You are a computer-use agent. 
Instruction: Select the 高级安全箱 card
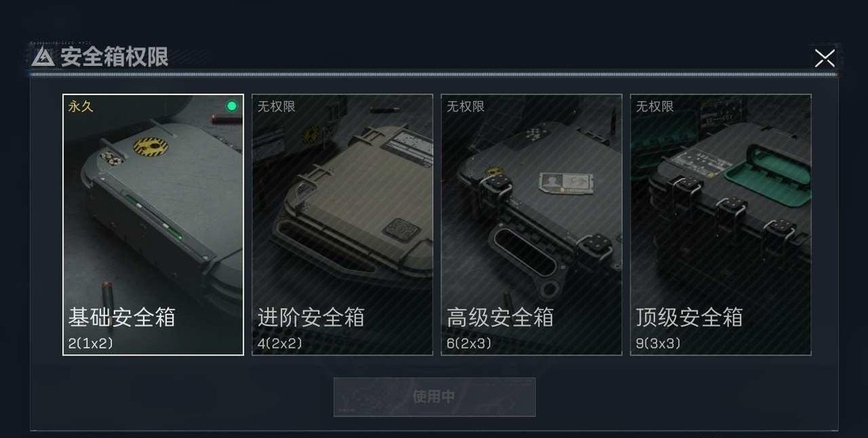531,225
